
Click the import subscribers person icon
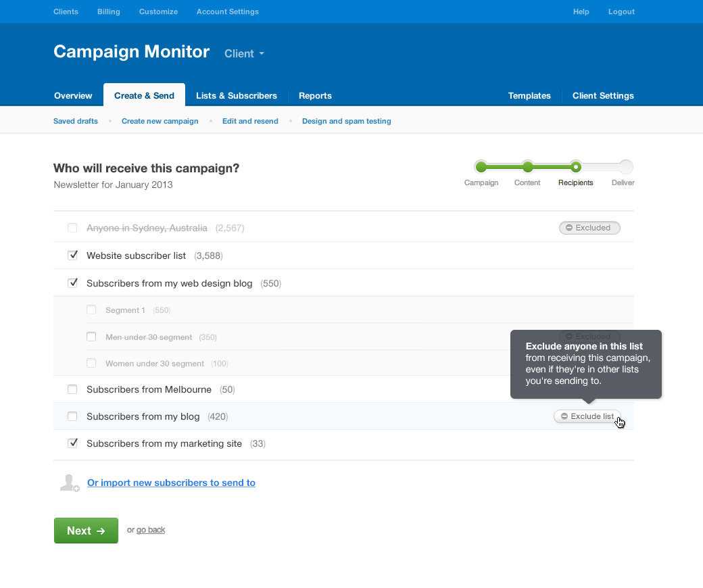tap(70, 483)
